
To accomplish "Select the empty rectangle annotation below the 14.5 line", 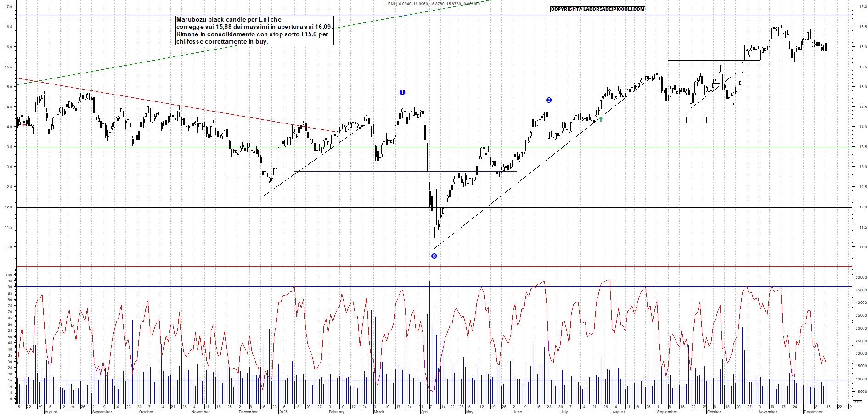I will (x=696, y=120).
